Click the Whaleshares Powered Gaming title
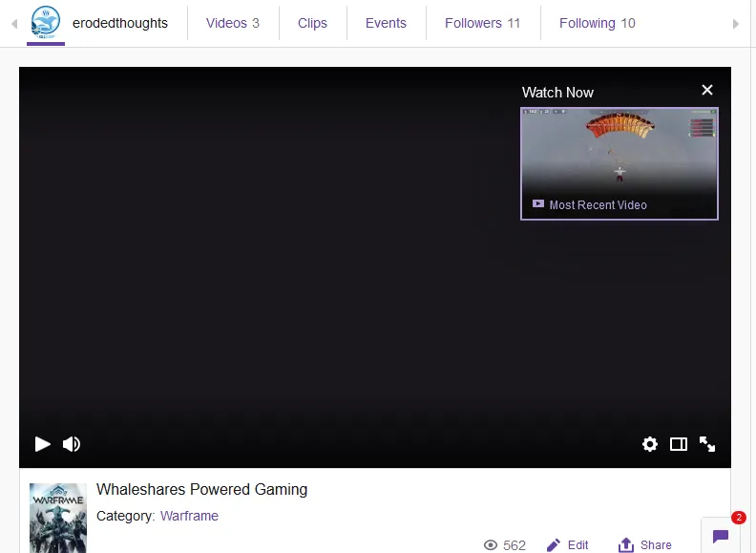This screenshot has width=756, height=553. coord(201,489)
